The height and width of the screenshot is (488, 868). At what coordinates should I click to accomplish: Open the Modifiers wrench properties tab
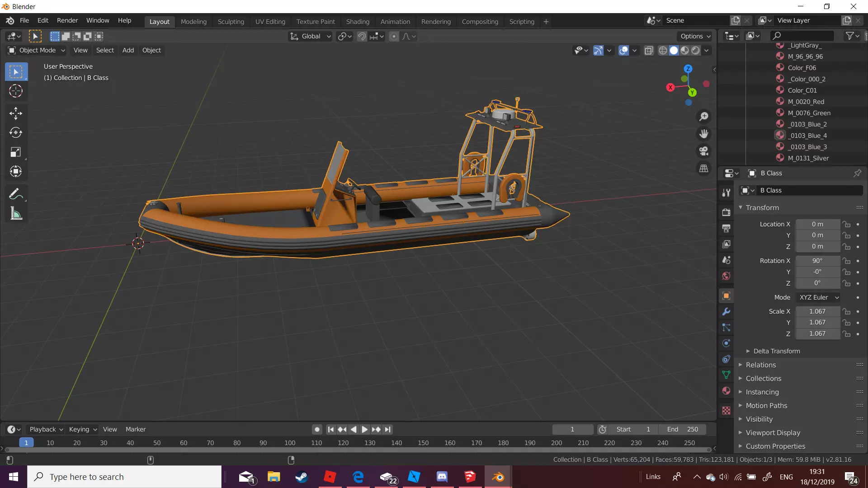(x=726, y=312)
